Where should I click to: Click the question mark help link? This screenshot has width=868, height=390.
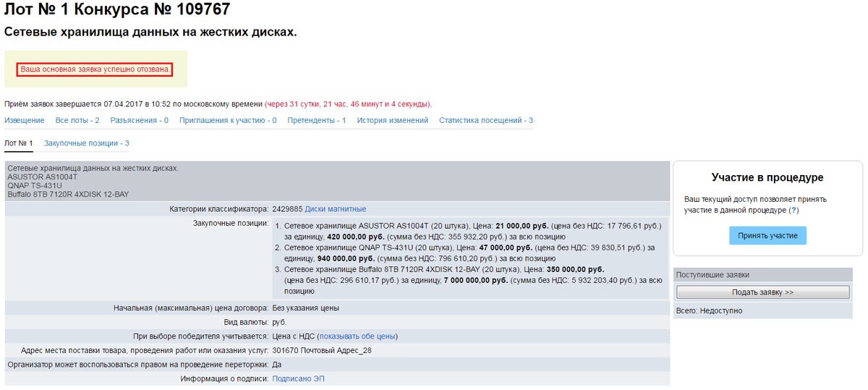point(793,210)
